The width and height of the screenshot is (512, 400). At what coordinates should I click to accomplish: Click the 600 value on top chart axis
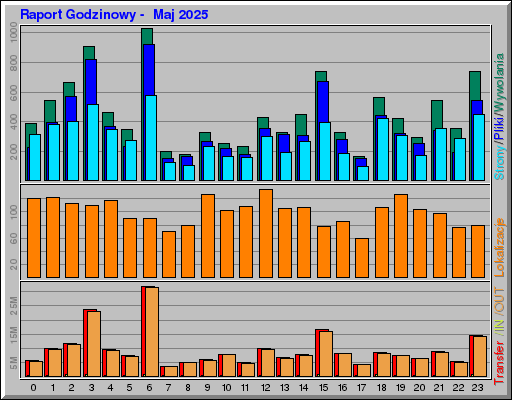pyautogui.click(x=14, y=93)
